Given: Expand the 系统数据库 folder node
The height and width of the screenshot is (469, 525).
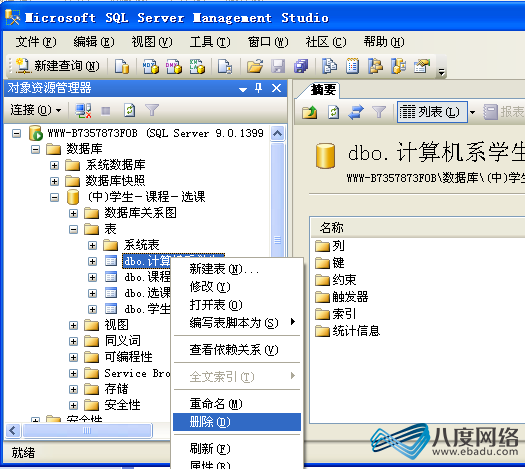Looking at the screenshot, I should click(x=54, y=165).
